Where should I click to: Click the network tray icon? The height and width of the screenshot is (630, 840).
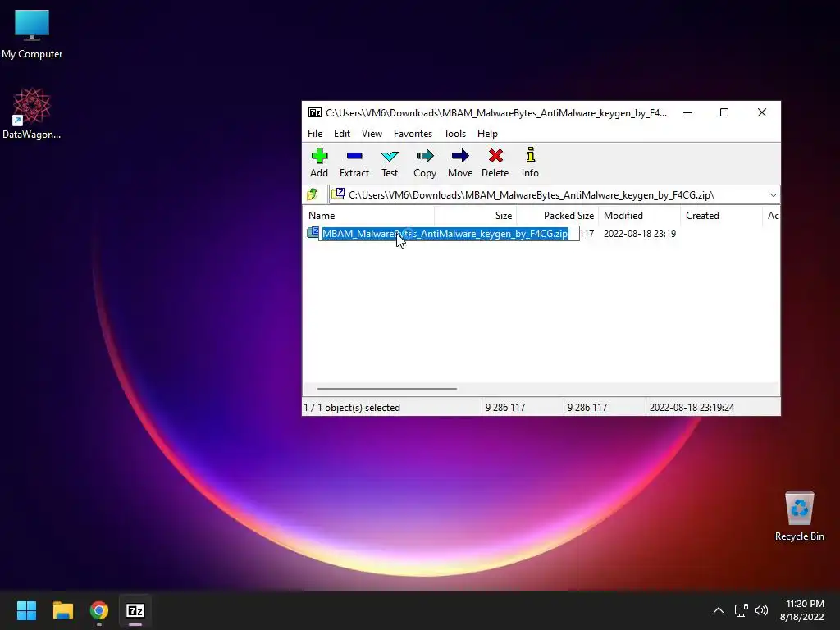coord(741,610)
